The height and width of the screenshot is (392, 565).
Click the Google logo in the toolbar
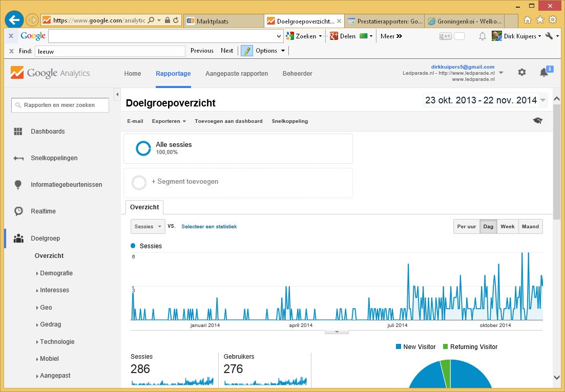33,36
